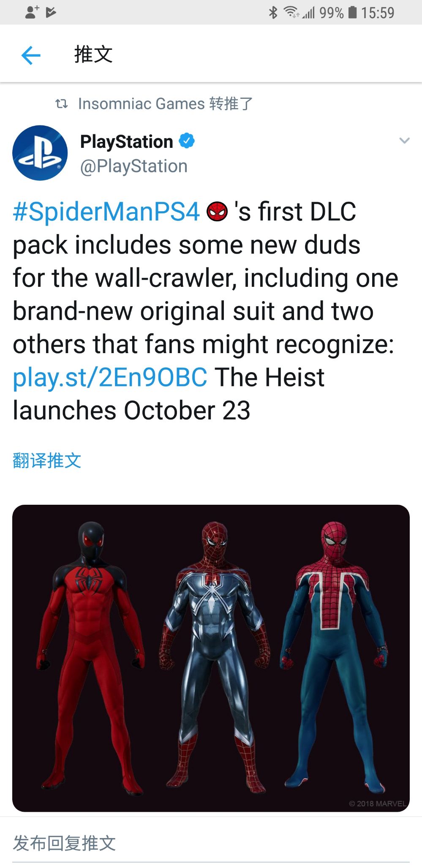The height and width of the screenshot is (868, 422).
Task: Open the #SpiderManPS4 hashtag
Action: coord(106,212)
